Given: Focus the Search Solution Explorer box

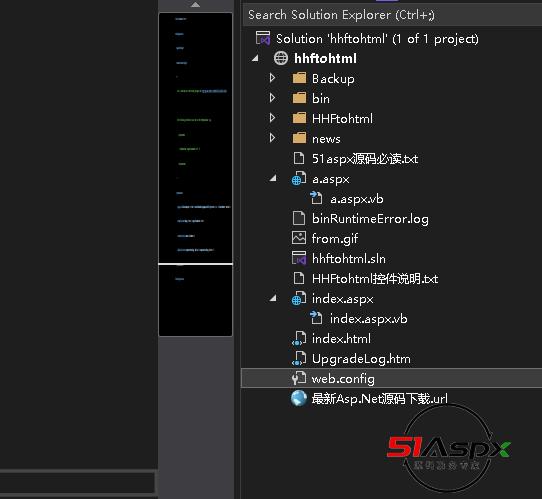Looking at the screenshot, I should pyautogui.click(x=392, y=15).
